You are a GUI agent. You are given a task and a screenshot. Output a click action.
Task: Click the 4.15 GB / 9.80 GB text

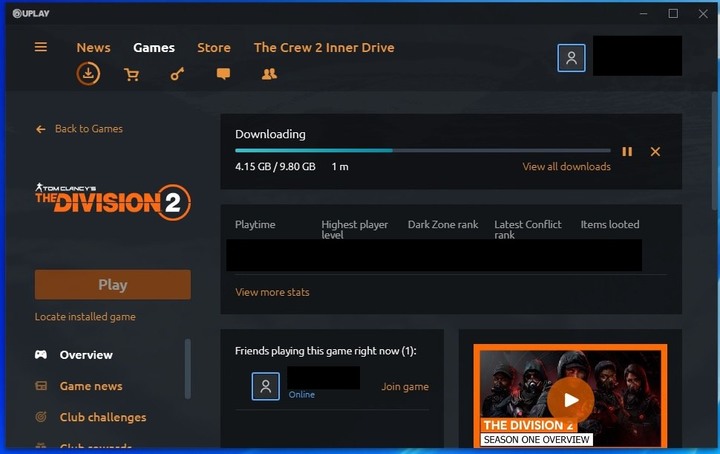point(275,167)
